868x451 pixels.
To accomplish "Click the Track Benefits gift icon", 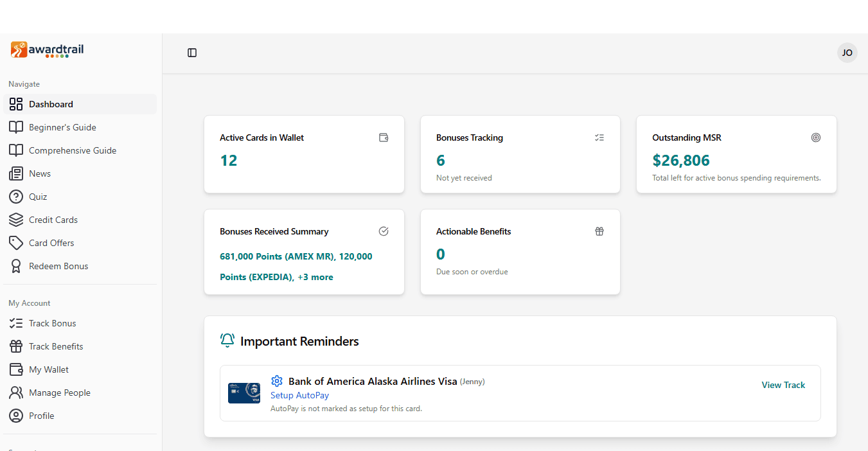I will pyautogui.click(x=16, y=346).
